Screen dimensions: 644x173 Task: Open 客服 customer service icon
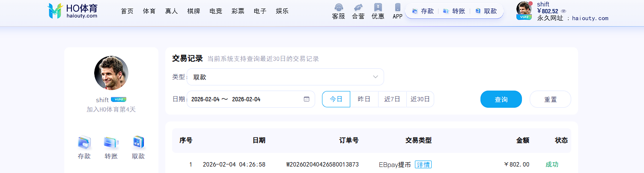338,8
